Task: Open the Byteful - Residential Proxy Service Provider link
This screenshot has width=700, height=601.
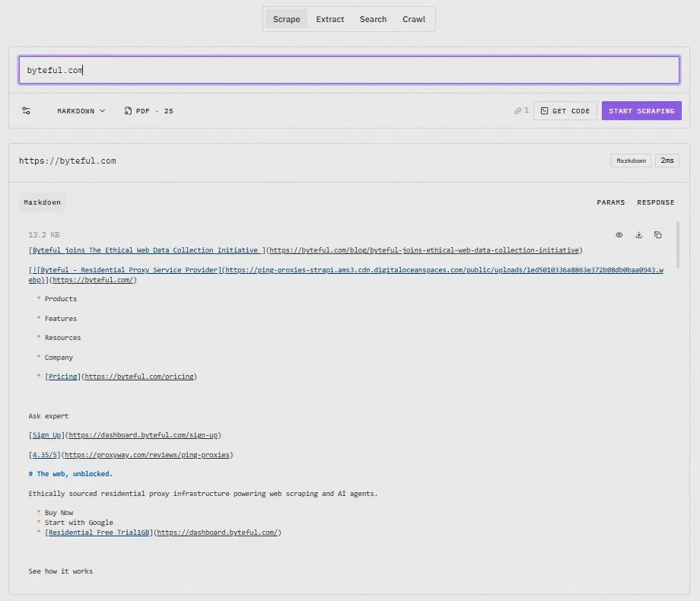Action: [x=129, y=270]
